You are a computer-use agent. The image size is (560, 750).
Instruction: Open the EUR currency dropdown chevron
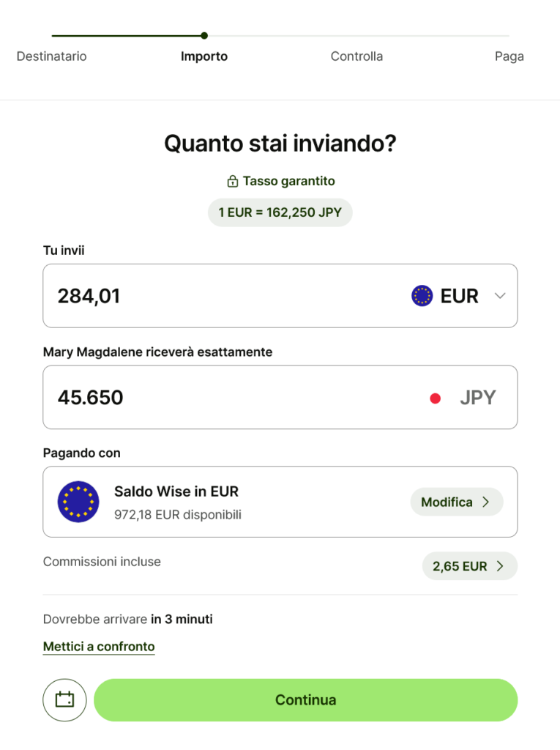pyautogui.click(x=500, y=296)
